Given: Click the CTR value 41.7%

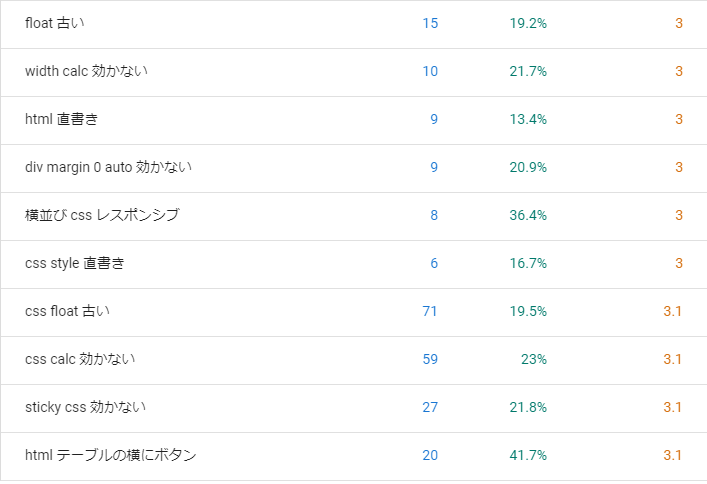Looking at the screenshot, I should coord(528,455).
